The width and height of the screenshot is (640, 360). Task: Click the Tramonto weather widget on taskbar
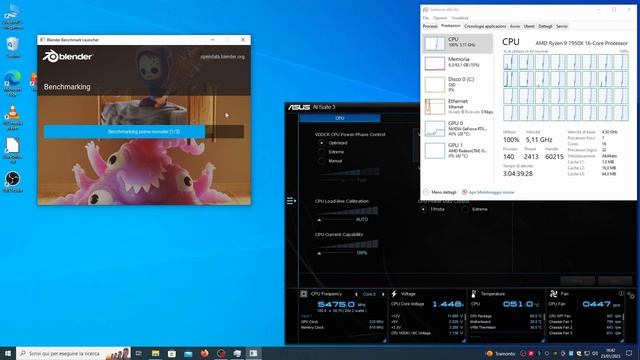[x=500, y=353]
